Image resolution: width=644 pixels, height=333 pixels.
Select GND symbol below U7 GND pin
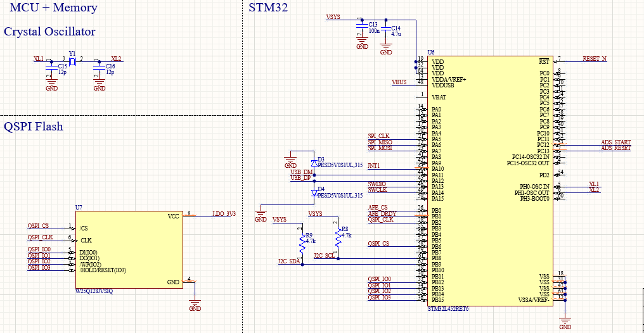[195, 305]
